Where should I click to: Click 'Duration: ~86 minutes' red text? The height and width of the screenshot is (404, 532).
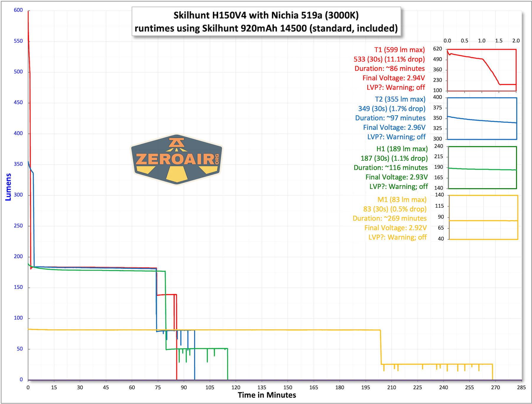(x=390, y=69)
